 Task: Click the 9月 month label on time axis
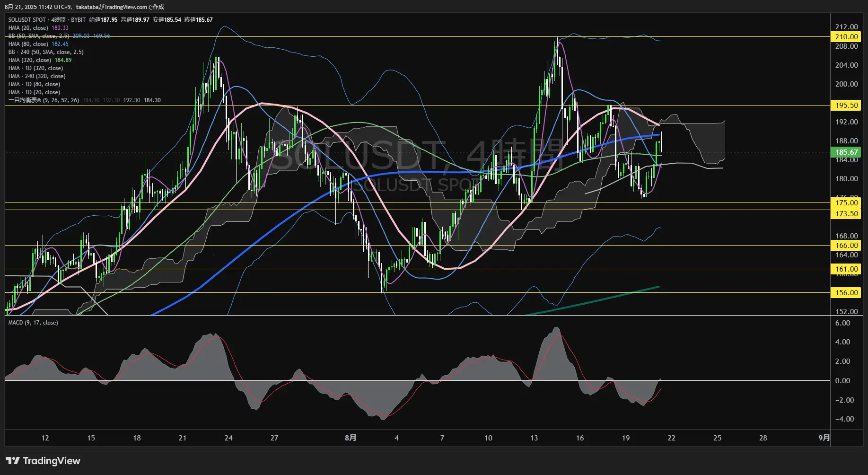[824, 438]
